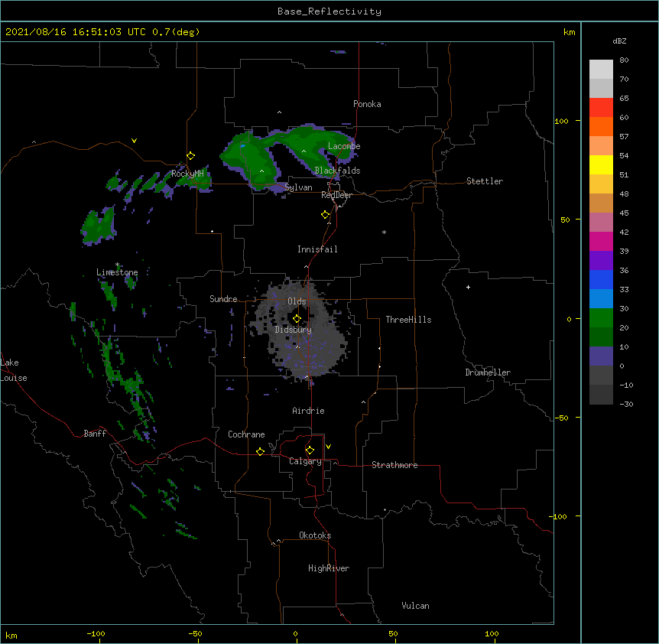The height and width of the screenshot is (644, 659).
Task: Click the Lacombe city label
Action: [x=344, y=146]
